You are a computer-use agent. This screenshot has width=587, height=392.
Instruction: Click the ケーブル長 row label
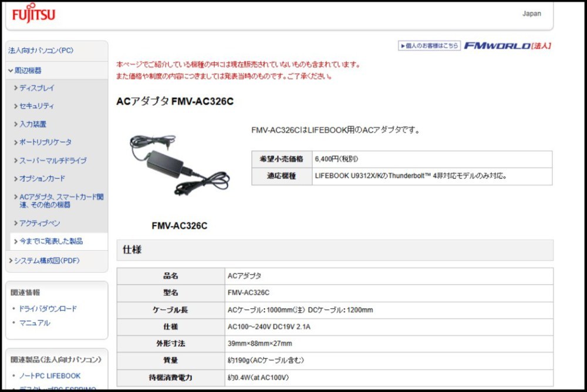171,310
